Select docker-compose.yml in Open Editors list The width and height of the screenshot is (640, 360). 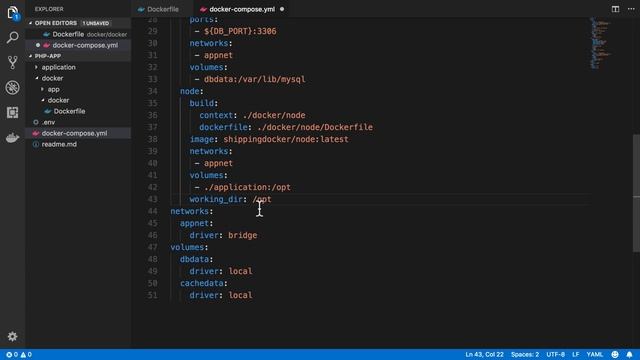pos(79,45)
